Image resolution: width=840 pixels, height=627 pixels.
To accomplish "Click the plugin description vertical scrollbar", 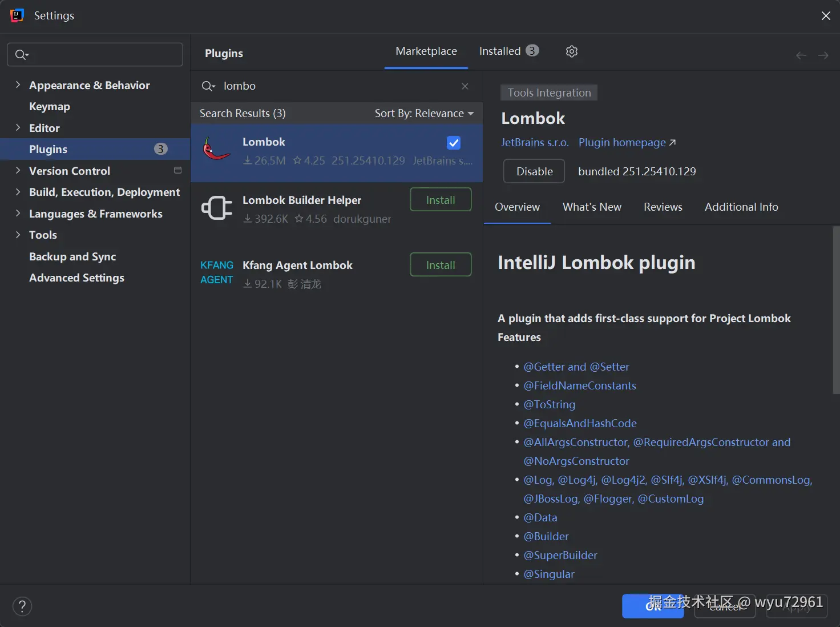I will coord(836,310).
